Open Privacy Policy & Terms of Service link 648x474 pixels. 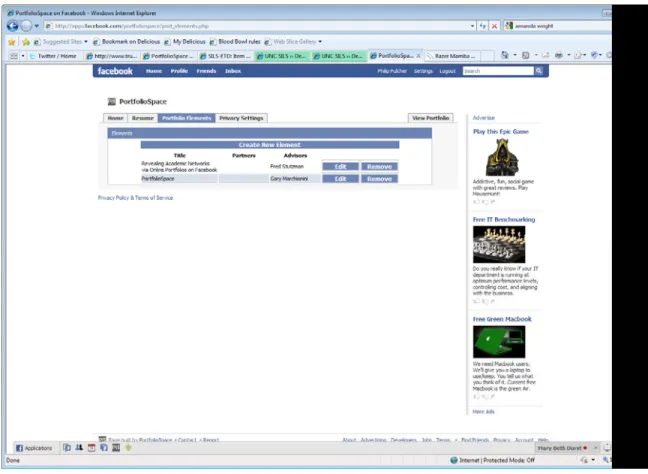coord(136,198)
